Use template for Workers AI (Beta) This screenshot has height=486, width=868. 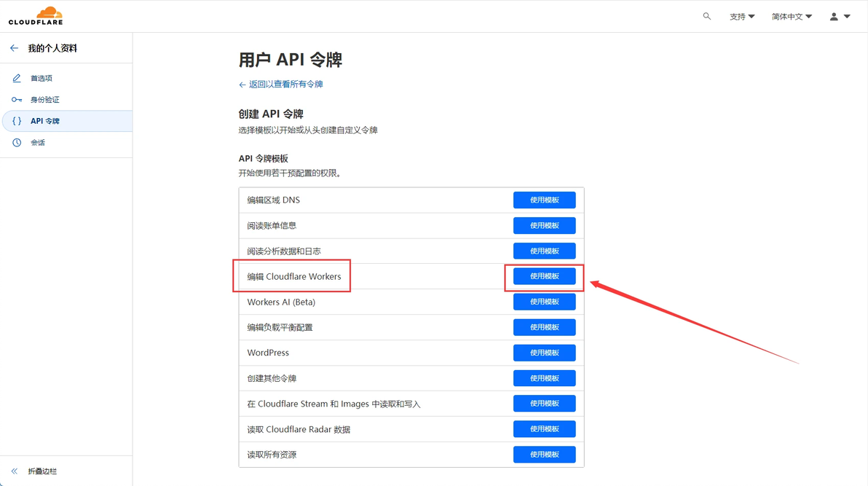click(544, 302)
